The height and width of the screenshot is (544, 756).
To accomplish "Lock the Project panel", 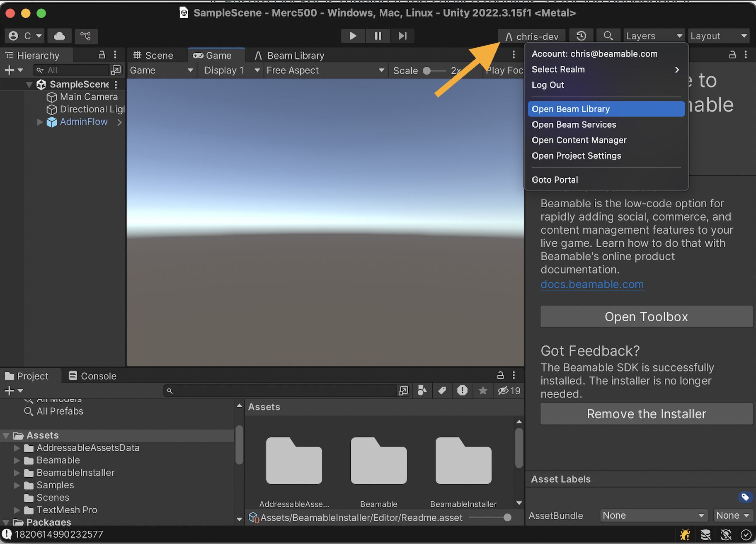I will pos(500,376).
